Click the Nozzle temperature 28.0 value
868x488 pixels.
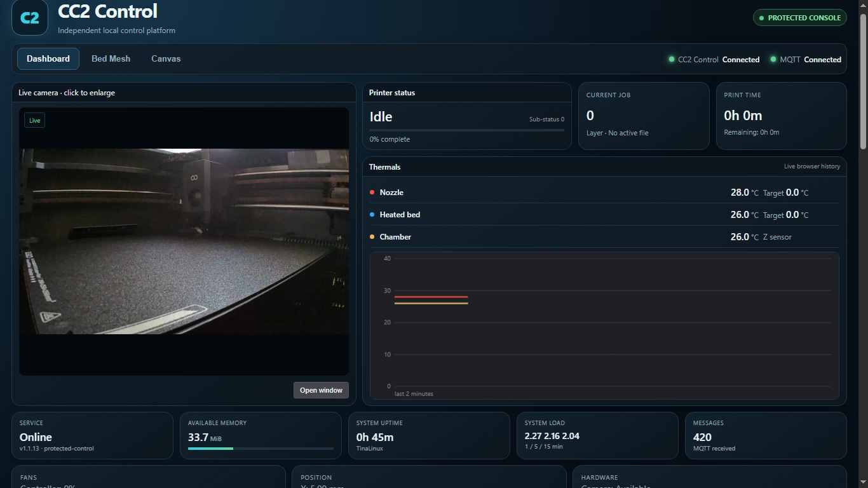[740, 193]
